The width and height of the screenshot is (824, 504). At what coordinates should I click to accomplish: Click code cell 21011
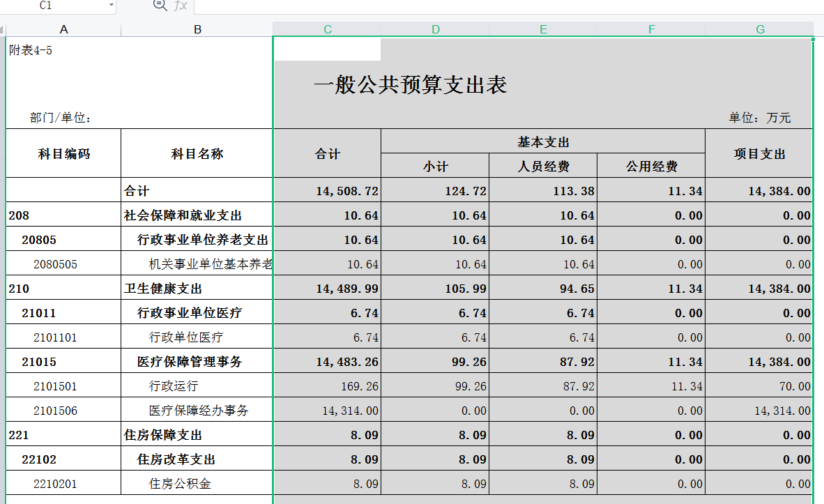(63, 312)
